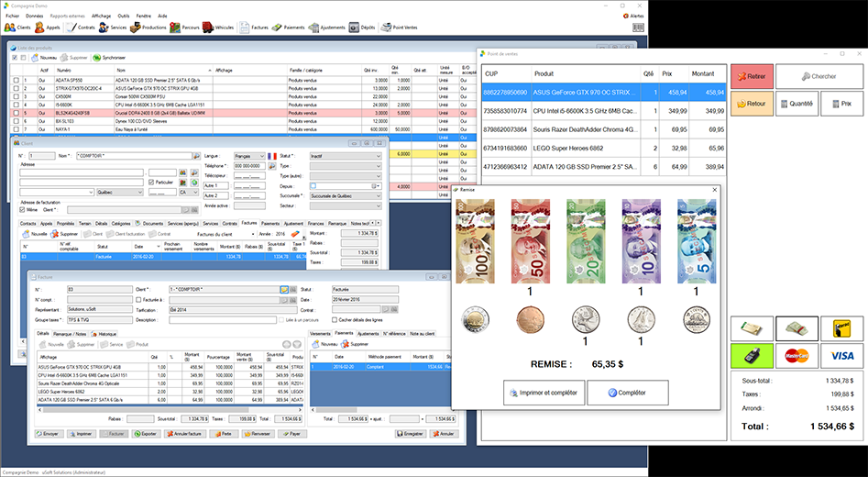
Task: Open the Appels module in main toolbar
Action: tap(48, 28)
